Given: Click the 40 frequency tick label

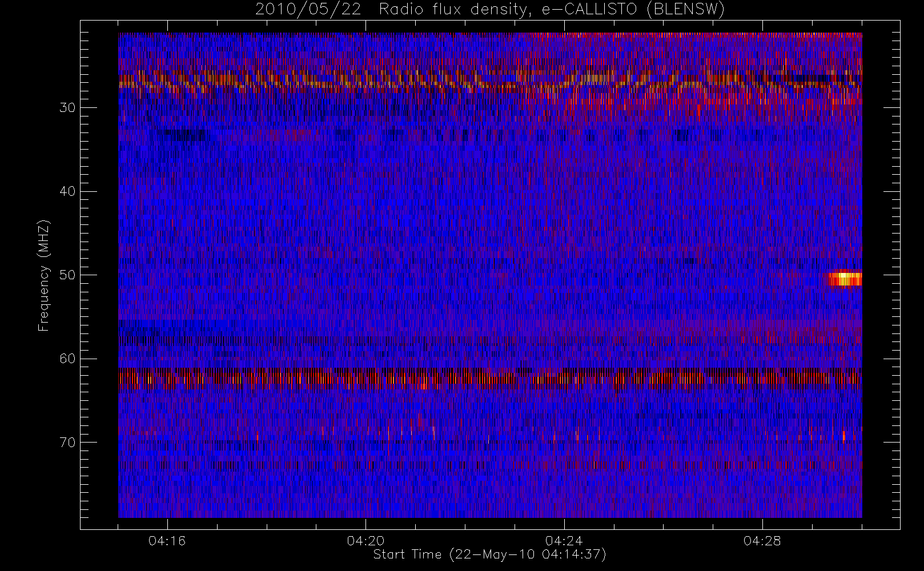Looking at the screenshot, I should (67, 191).
